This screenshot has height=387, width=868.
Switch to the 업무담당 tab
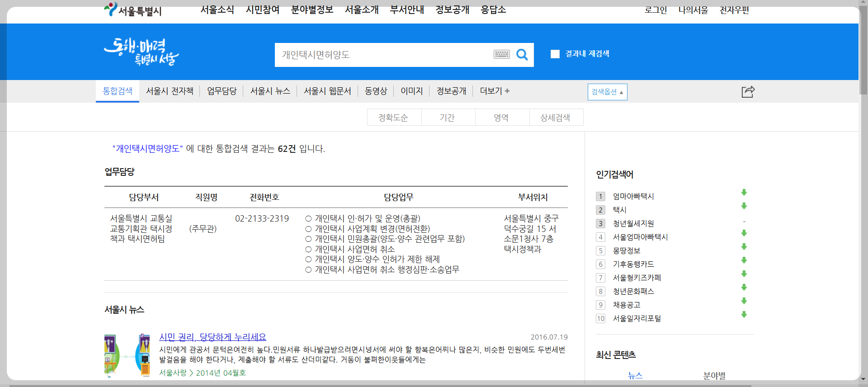pos(222,91)
